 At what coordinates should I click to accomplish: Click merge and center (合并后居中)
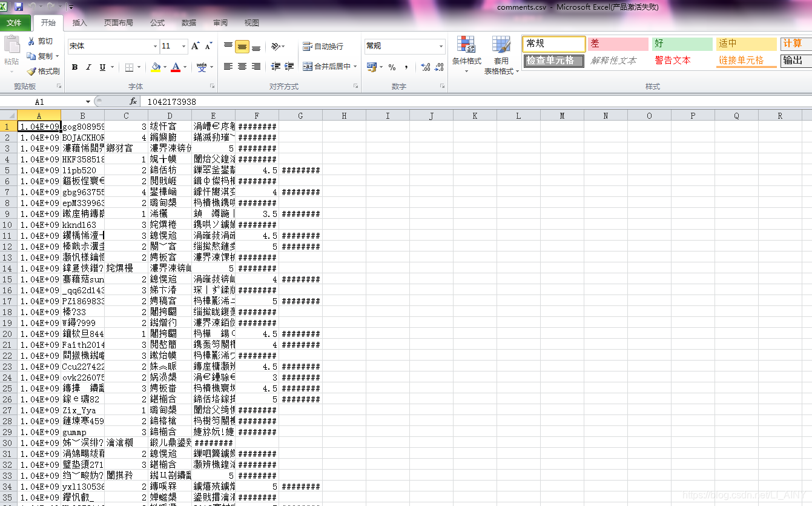(x=327, y=67)
